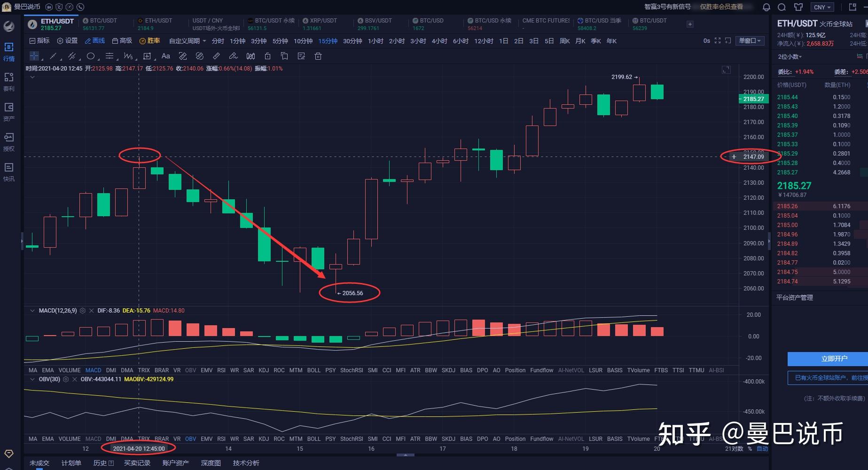Image resolution: width=868 pixels, height=470 pixels.
Task: Open the notification bell
Action: [766, 7]
